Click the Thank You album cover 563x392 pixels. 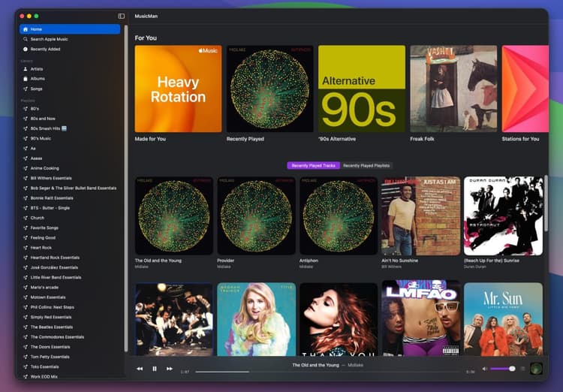pyautogui.click(x=339, y=319)
